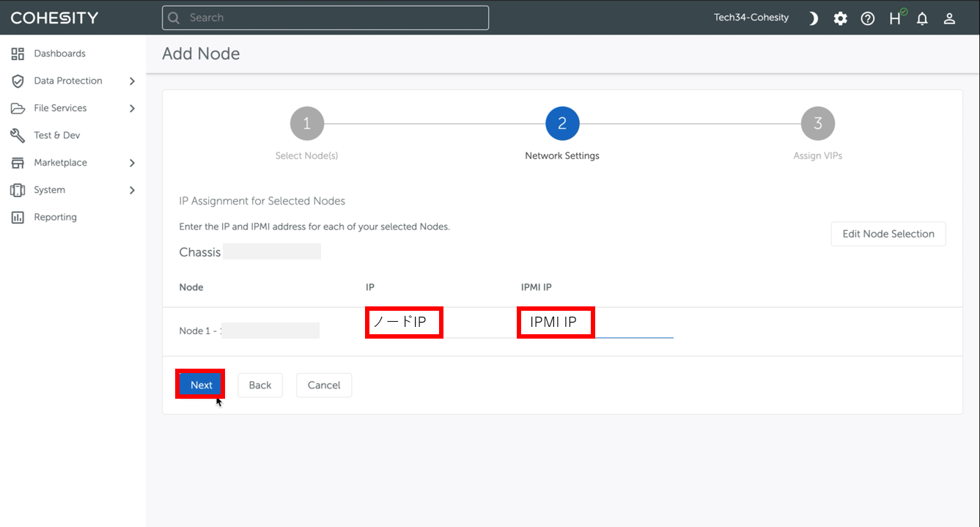Click the IP column header
This screenshot has height=527, width=980.
point(370,287)
